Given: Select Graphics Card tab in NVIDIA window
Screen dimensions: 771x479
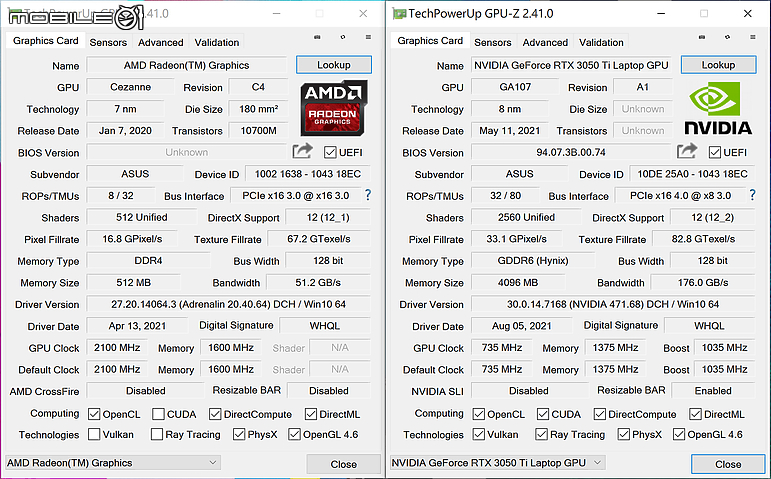Looking at the screenshot, I should [x=430, y=41].
